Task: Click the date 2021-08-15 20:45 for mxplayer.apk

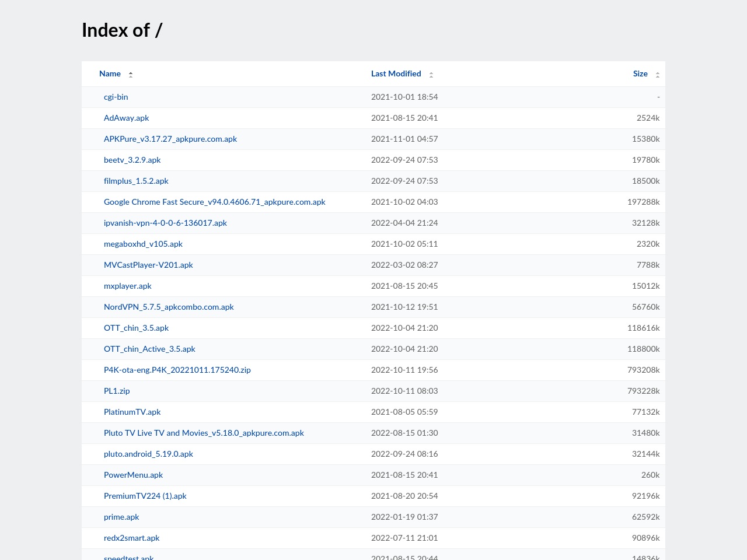Action: tap(404, 286)
